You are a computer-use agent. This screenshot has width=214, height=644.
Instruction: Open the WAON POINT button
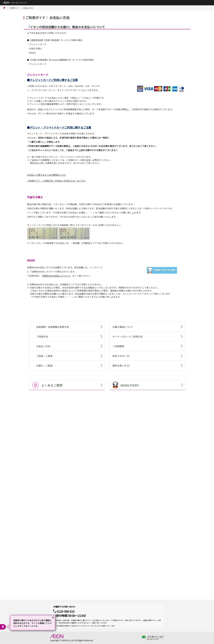pyautogui.click(x=147, y=385)
